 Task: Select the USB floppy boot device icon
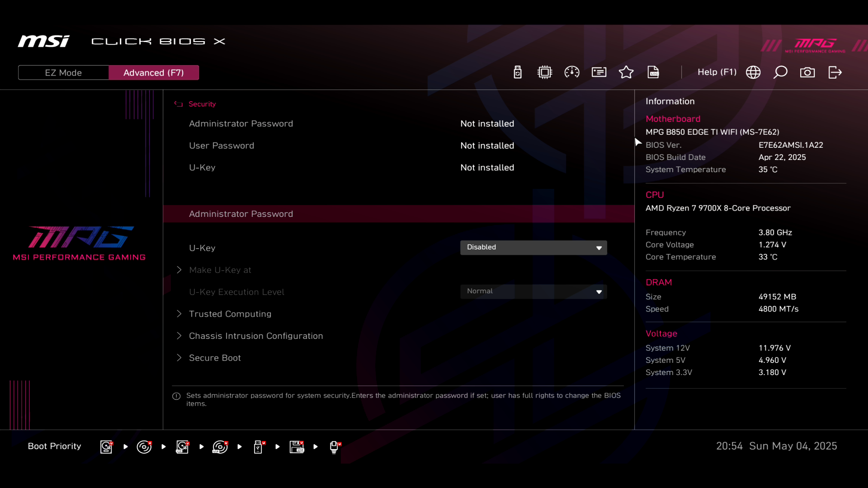click(297, 447)
